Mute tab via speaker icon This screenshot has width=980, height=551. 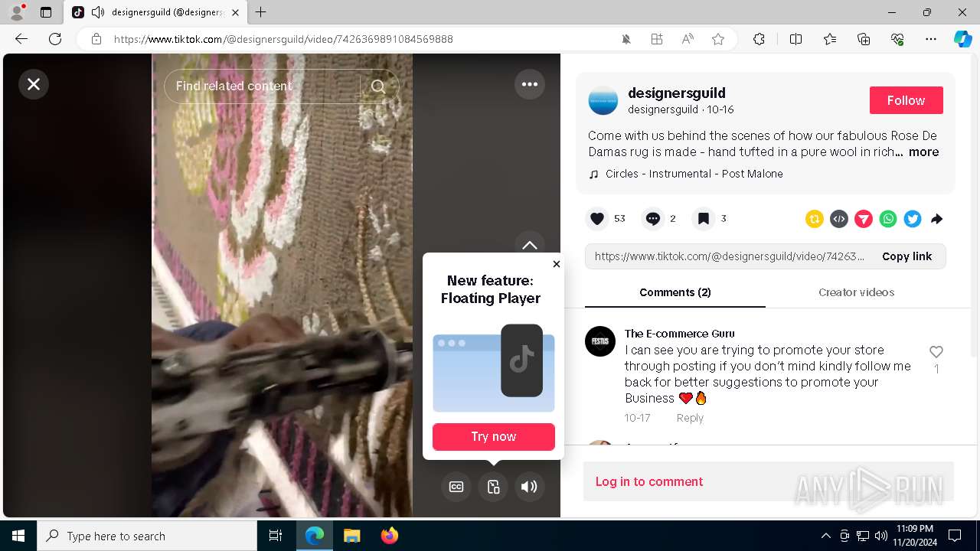[x=98, y=12]
